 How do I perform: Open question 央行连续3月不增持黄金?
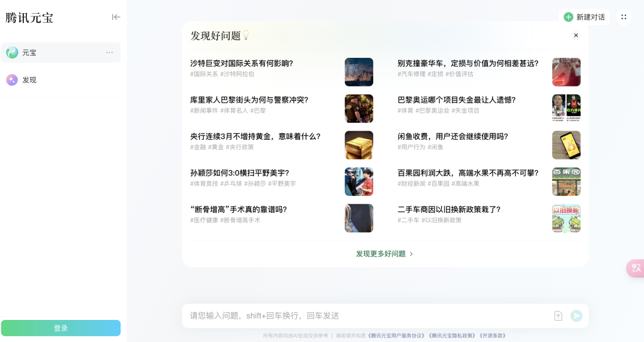(255, 137)
